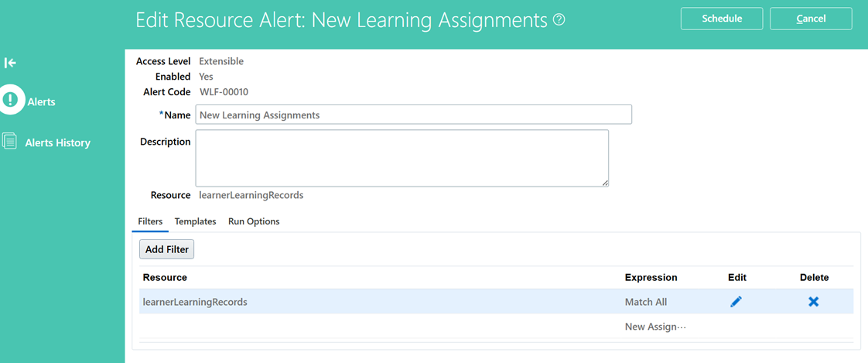Edit the learnerLearningRecords filter pencil icon
The height and width of the screenshot is (363, 868).
(736, 302)
